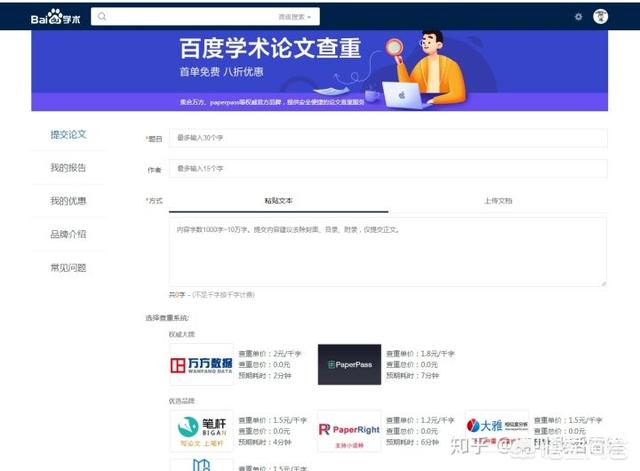The image size is (640, 471).
Task: Open the user avatar menu
Action: (x=600, y=16)
